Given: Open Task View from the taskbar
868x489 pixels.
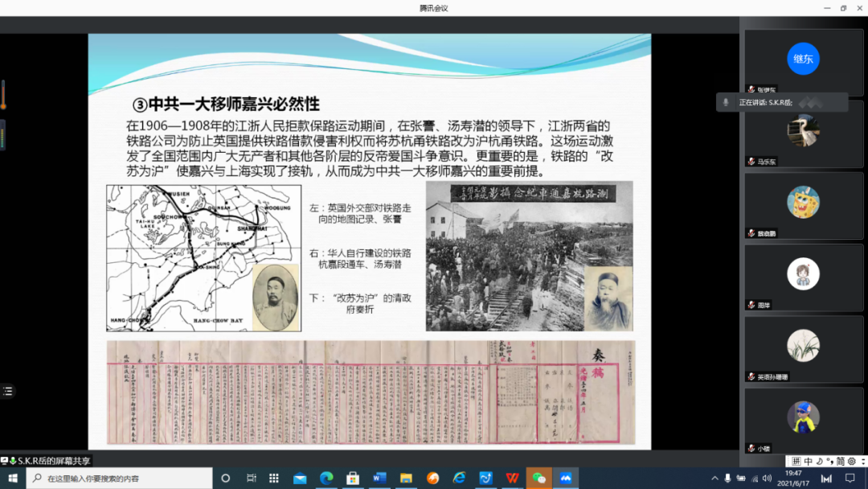Looking at the screenshot, I should (250, 478).
